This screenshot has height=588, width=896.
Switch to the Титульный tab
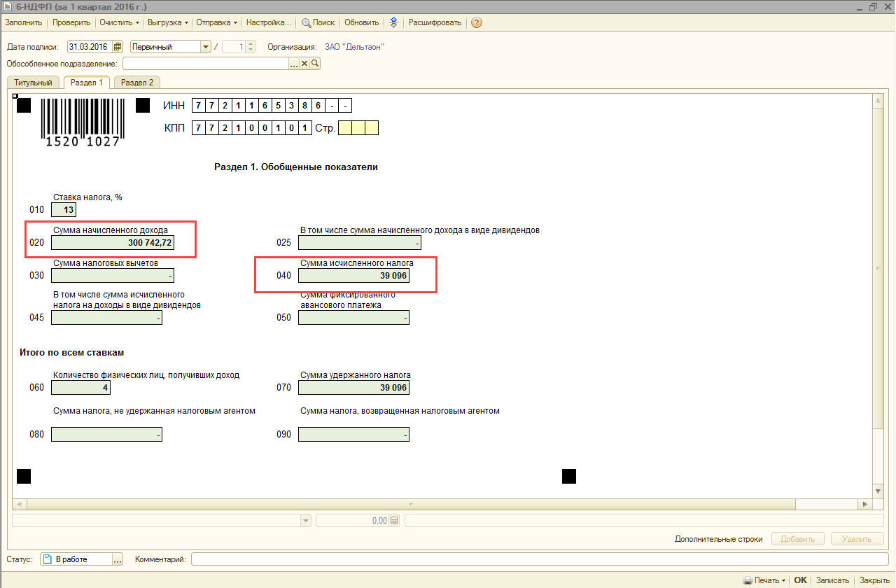(x=33, y=83)
